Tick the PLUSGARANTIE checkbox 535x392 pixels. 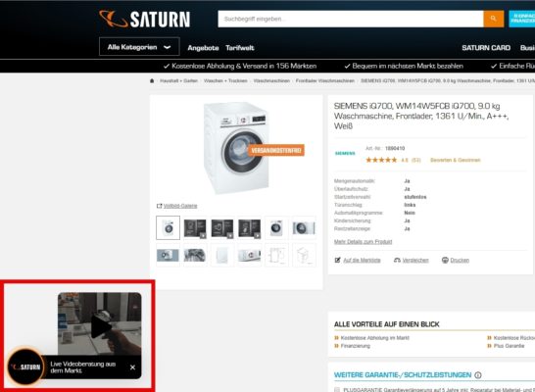(337, 390)
